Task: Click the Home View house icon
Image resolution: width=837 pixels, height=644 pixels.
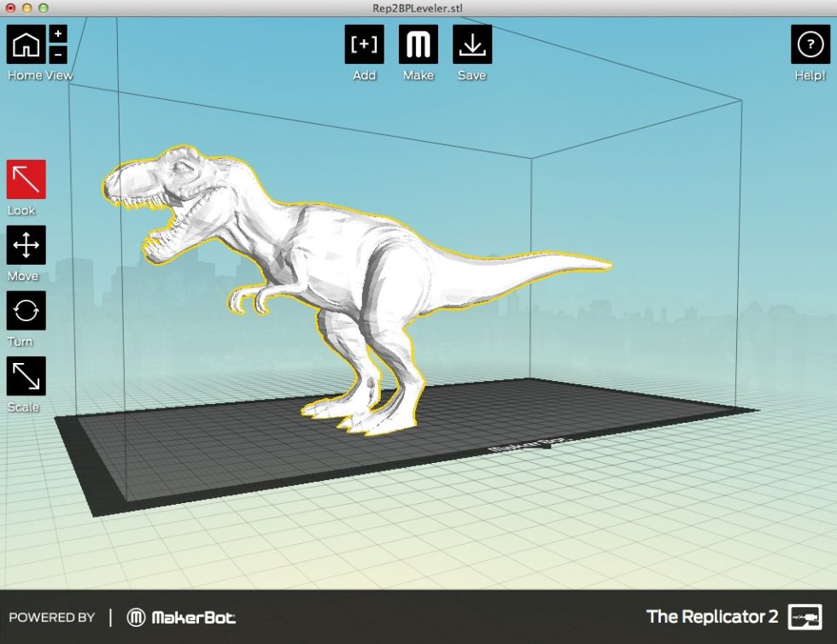Action: [26, 44]
